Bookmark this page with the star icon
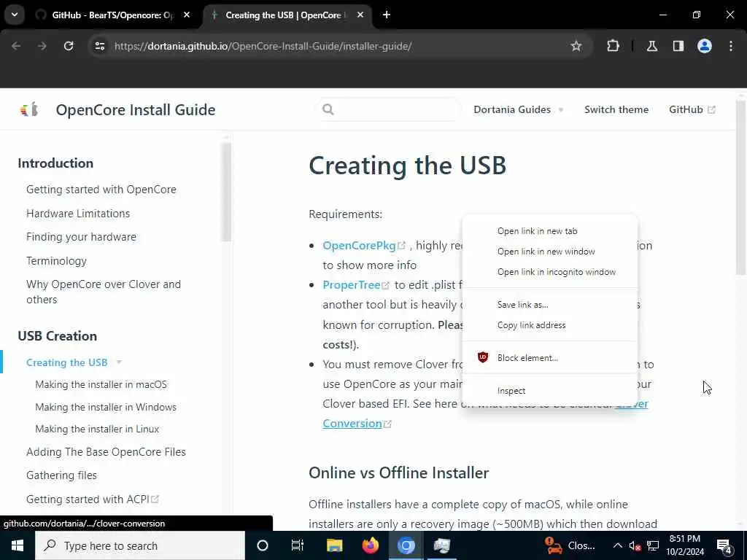 click(x=576, y=46)
